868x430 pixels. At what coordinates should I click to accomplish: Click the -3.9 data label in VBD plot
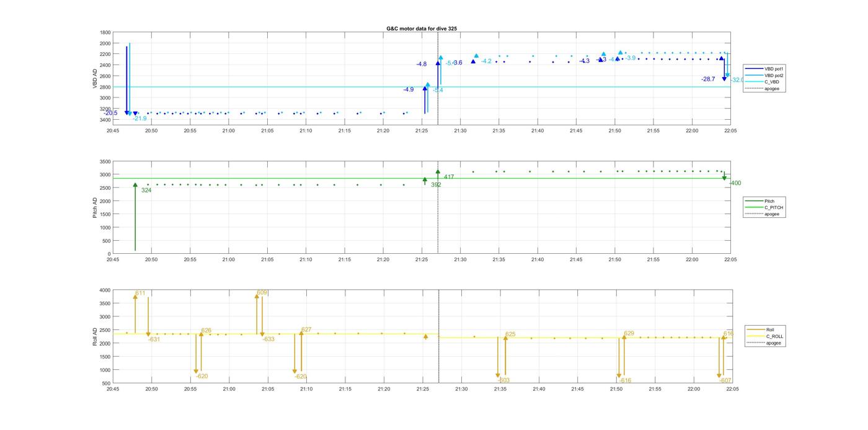[631, 58]
